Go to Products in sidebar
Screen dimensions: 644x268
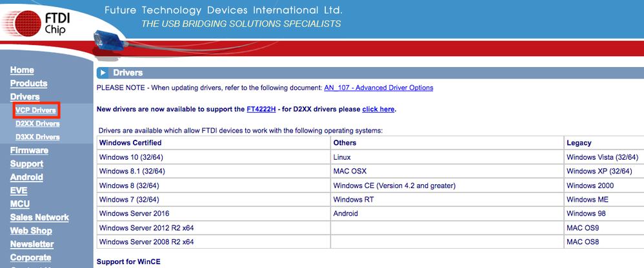point(29,84)
